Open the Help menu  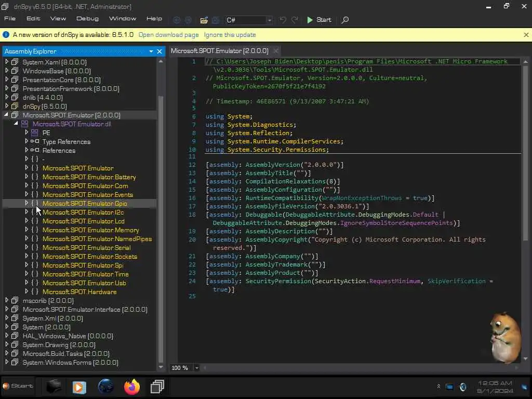(154, 19)
